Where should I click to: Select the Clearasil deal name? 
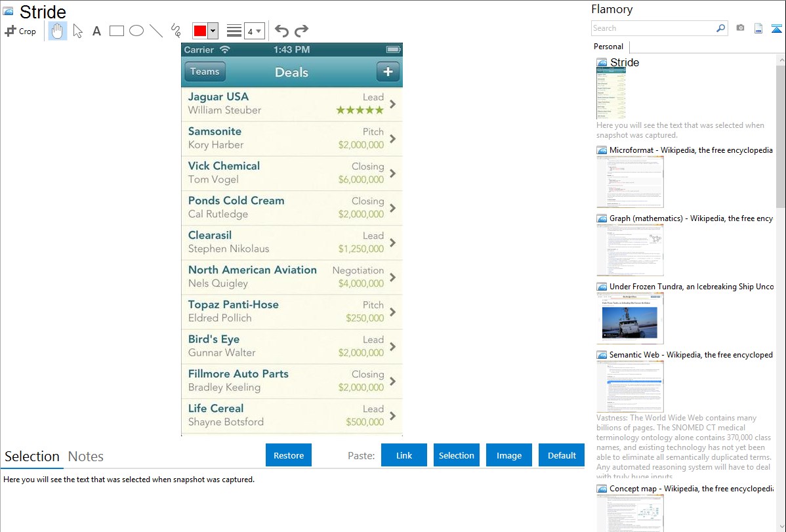pos(209,235)
